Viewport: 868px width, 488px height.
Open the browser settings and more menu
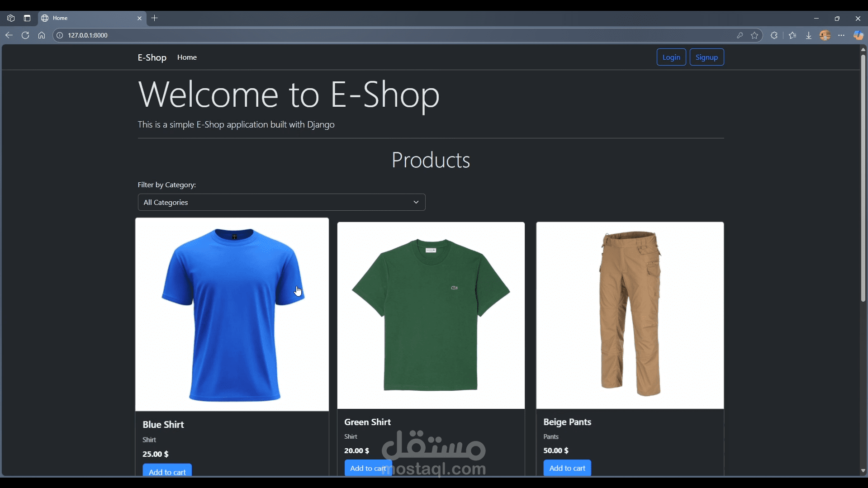tap(841, 35)
